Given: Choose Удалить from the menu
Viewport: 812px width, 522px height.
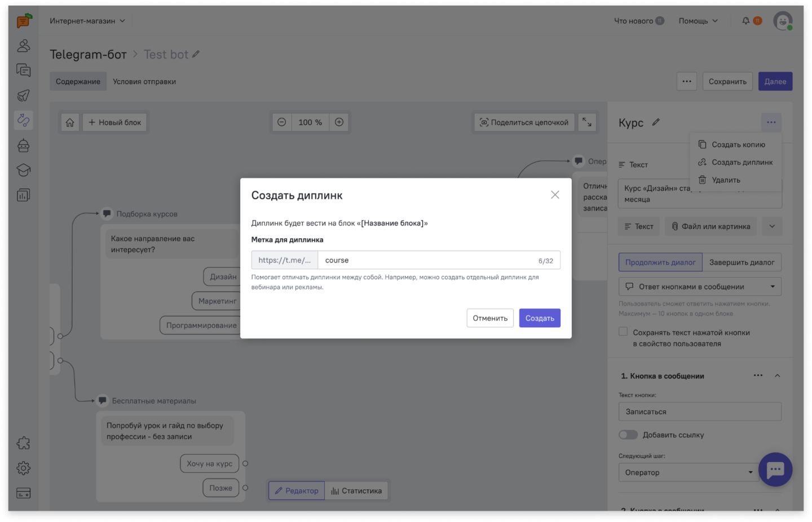Looking at the screenshot, I should coord(736,180).
